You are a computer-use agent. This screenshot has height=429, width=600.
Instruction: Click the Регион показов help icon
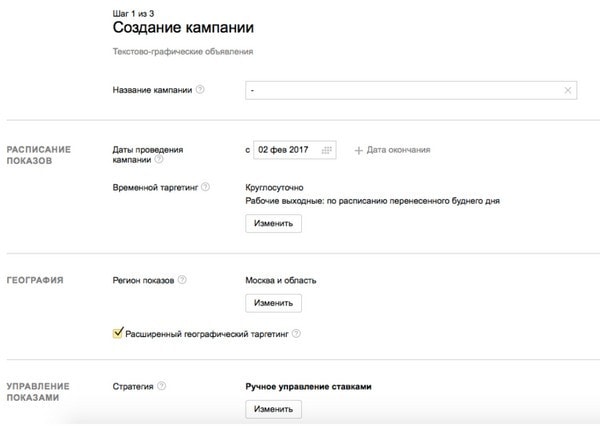(182, 281)
